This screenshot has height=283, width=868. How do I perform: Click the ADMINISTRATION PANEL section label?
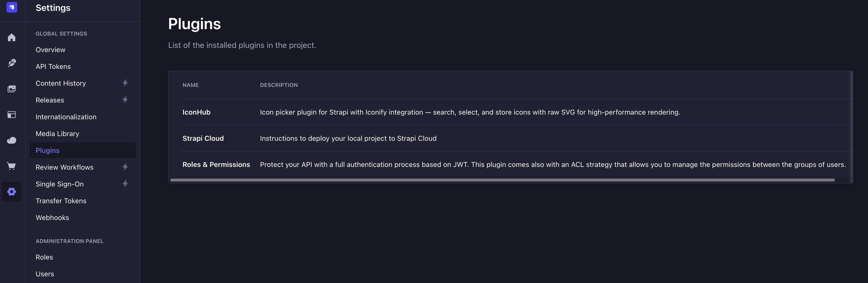click(x=69, y=241)
